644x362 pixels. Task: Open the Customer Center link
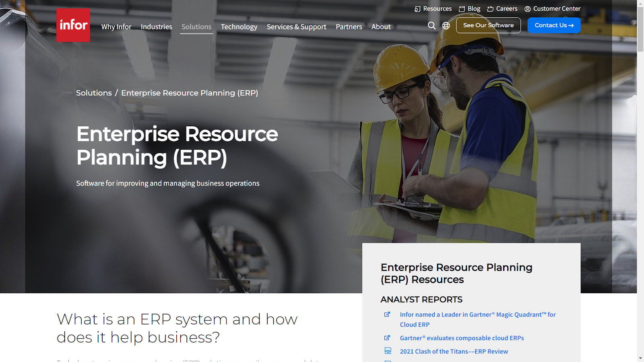tap(557, 9)
